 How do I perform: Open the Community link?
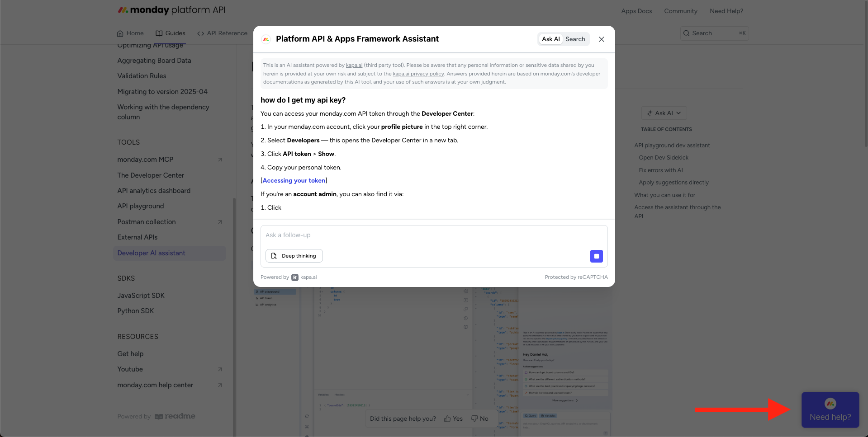tap(681, 11)
